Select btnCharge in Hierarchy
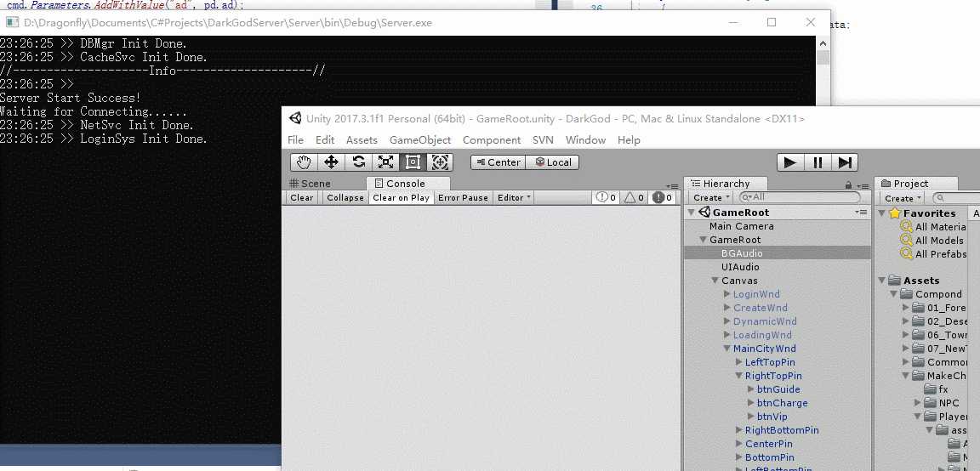Image resolution: width=980 pixels, height=471 pixels. pyautogui.click(x=782, y=403)
